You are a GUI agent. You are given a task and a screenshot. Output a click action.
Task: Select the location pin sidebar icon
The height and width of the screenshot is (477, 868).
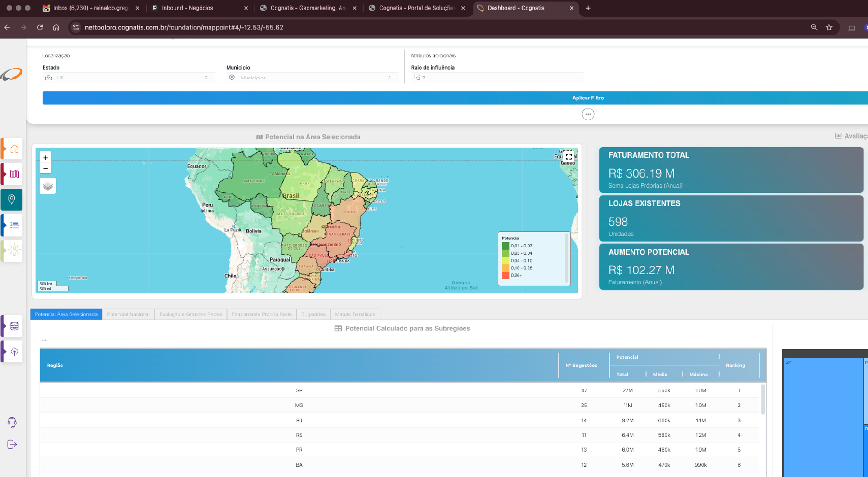12,199
